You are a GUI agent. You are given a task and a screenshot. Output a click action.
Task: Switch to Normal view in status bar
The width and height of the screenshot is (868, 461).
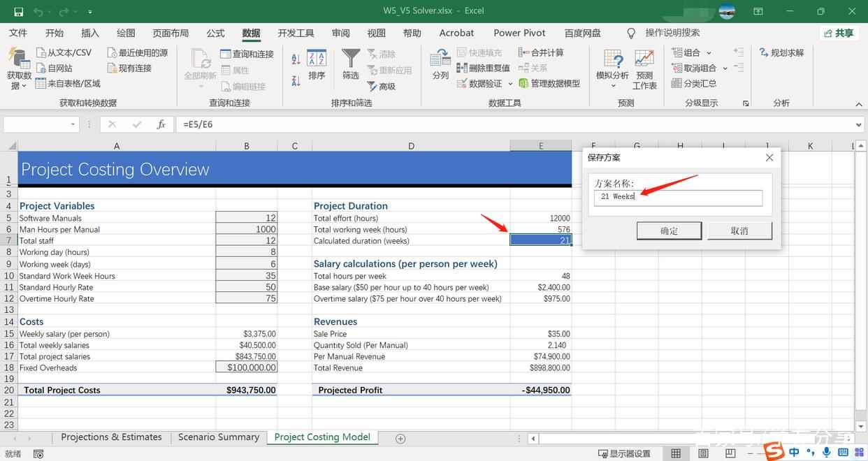click(676, 454)
